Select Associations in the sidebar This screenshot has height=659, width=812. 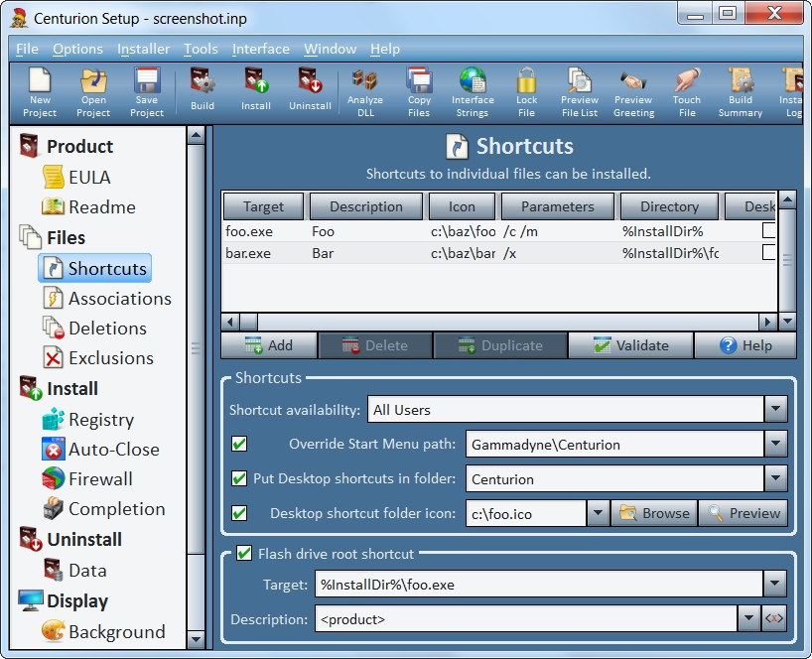coord(106,299)
